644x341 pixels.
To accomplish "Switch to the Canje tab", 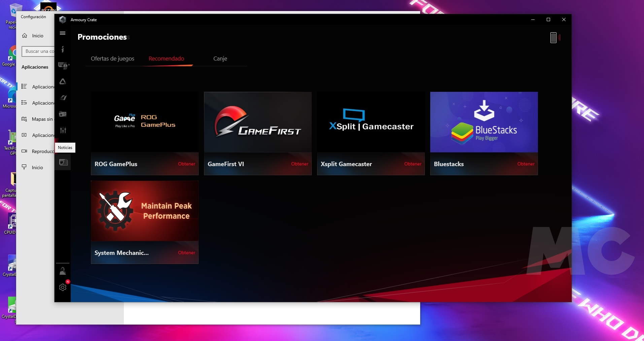I will point(220,59).
